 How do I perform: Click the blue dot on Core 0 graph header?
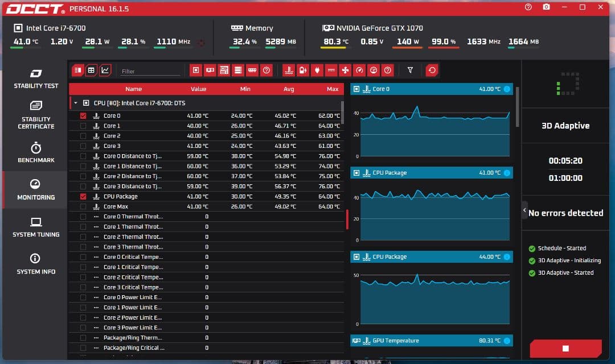(x=507, y=89)
